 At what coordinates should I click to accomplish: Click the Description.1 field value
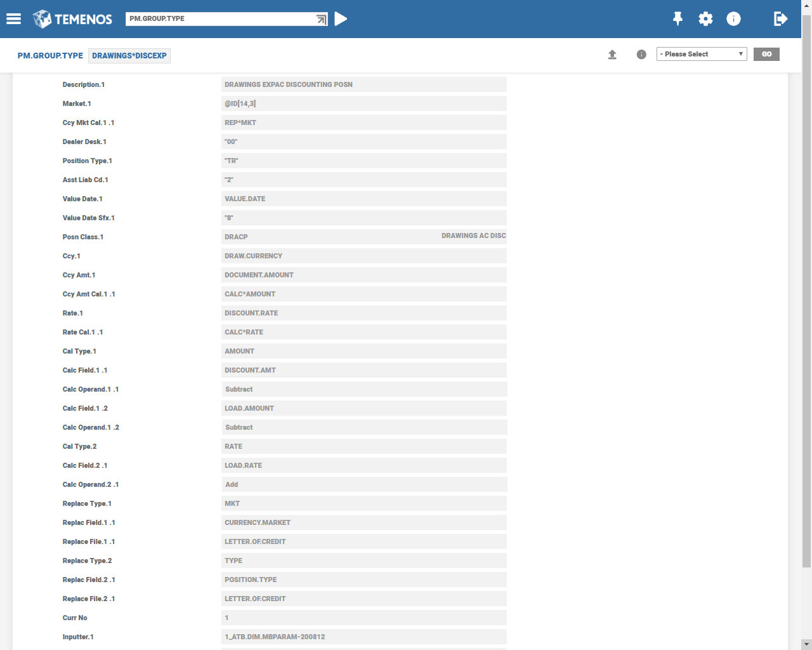[x=364, y=84]
